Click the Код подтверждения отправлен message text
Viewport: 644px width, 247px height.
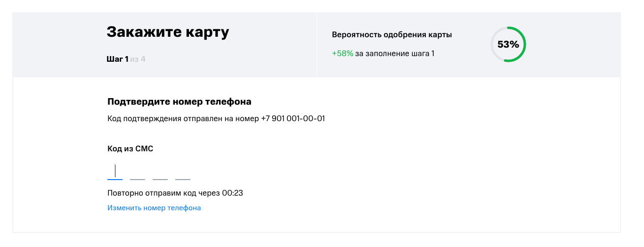pos(184,119)
